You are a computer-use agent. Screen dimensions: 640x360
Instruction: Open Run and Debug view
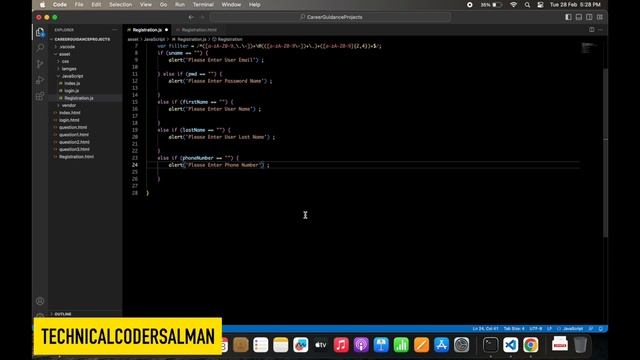click(40, 80)
